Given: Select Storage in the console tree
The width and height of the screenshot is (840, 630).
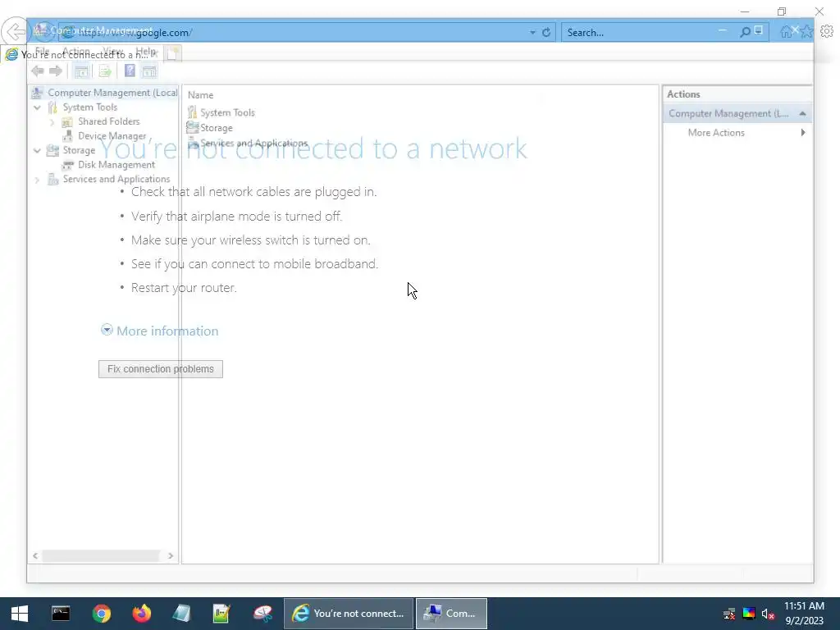Looking at the screenshot, I should pyautogui.click(x=79, y=151).
